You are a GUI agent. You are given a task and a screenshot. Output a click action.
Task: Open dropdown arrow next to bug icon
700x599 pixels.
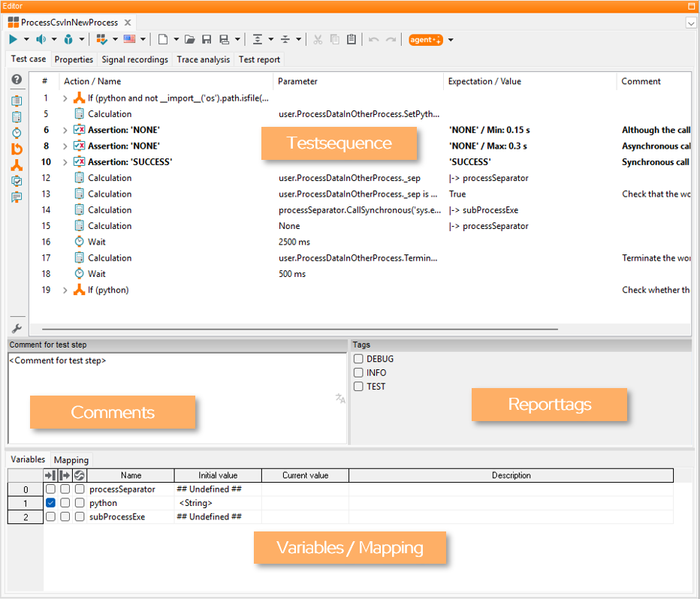(x=82, y=40)
